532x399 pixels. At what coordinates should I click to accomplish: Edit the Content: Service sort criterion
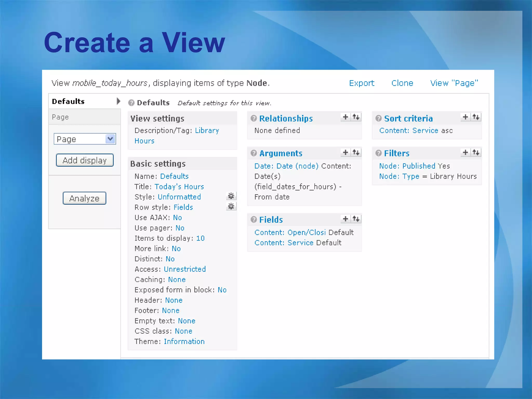409,130
